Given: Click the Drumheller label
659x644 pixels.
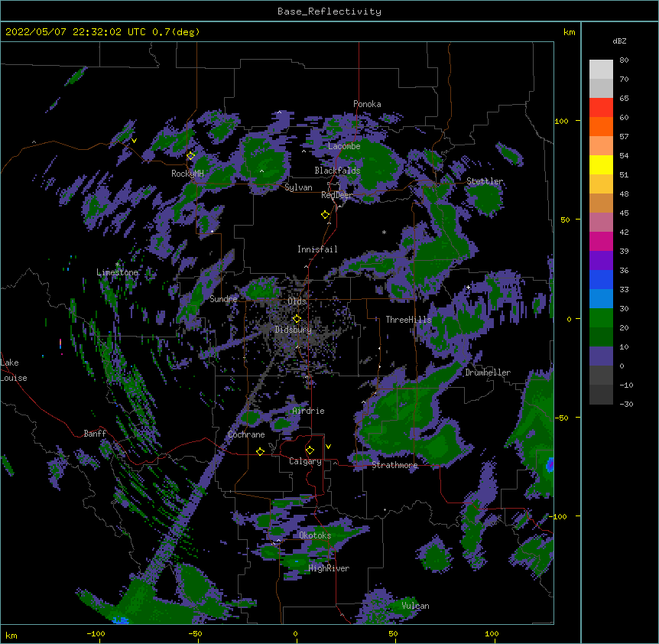Looking at the screenshot, I should [x=488, y=372].
